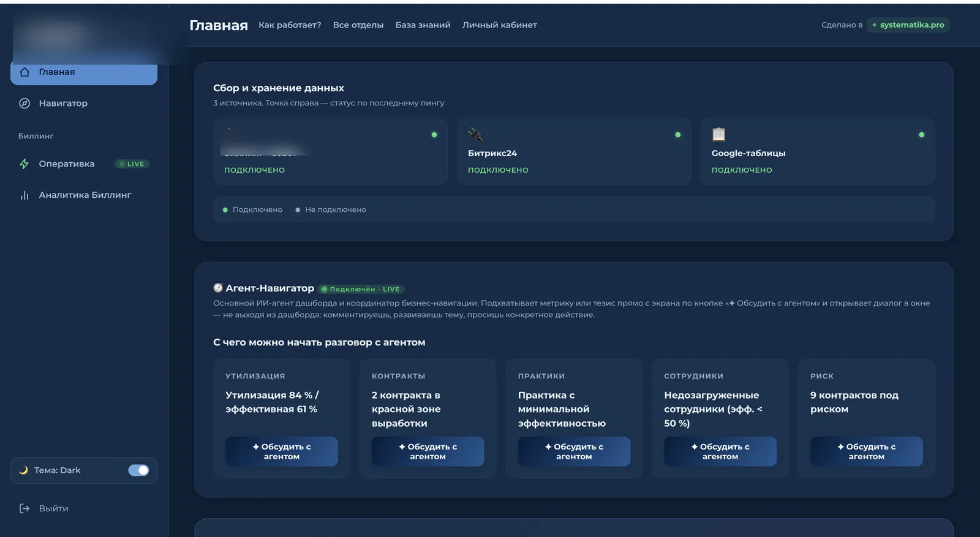Click the bar chart icon beside Аналитика Биллинг

tap(24, 195)
